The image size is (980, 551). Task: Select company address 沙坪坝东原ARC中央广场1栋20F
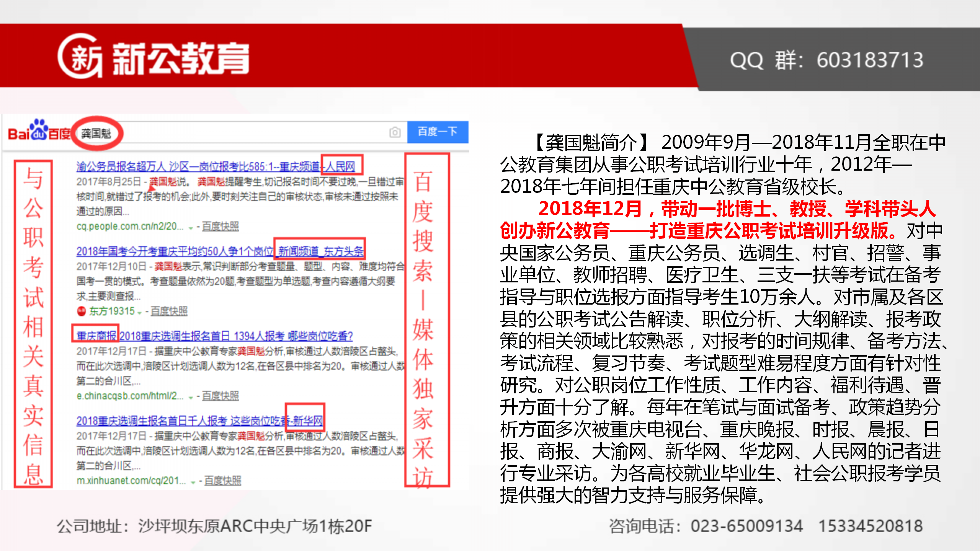[255, 526]
